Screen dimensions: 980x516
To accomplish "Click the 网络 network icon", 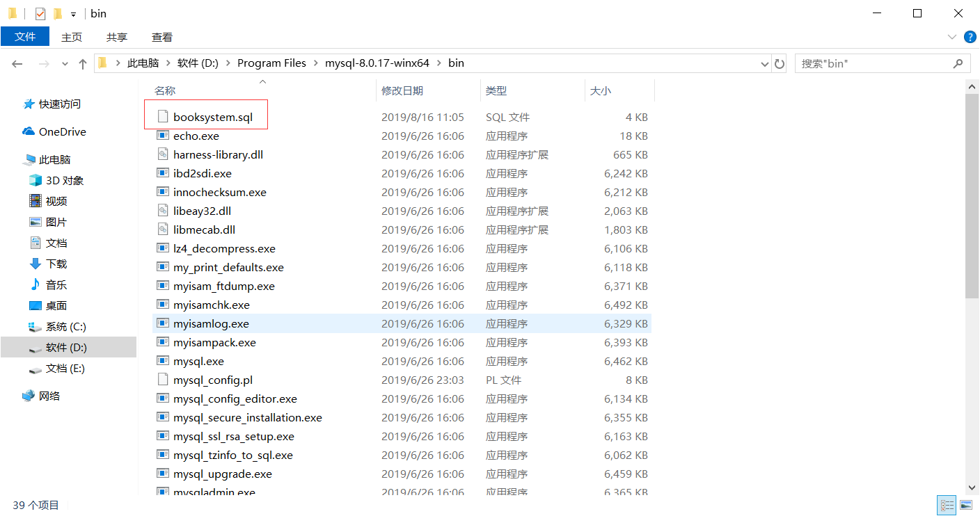I will [29, 396].
